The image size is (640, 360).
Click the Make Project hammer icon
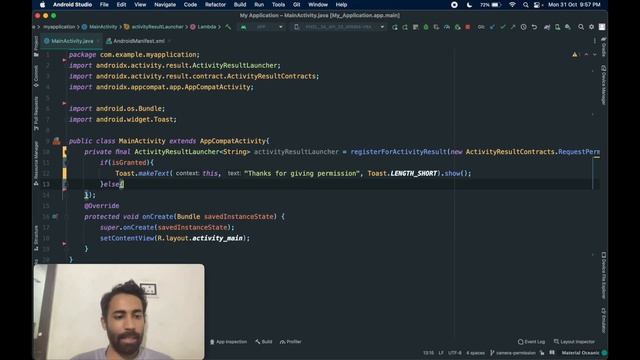228,27
